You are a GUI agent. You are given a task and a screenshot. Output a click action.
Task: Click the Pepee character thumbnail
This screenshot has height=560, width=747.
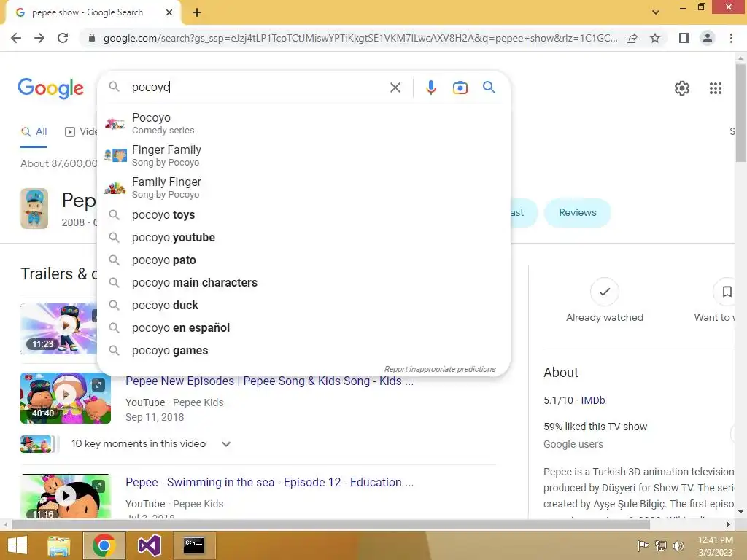(34, 209)
